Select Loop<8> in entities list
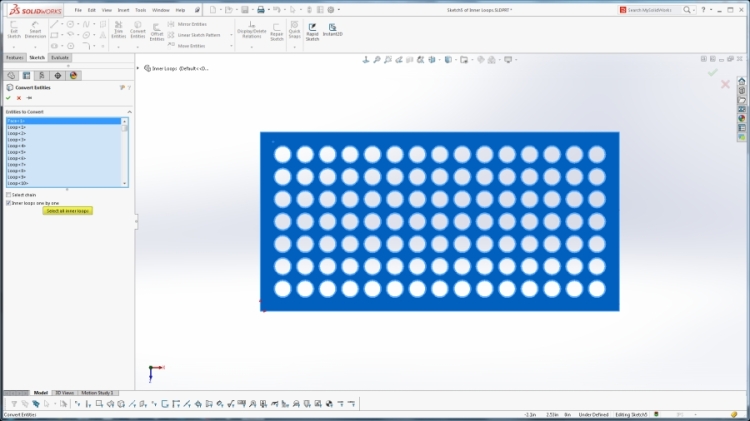Screen dimensions: 750x421 [64, 171]
